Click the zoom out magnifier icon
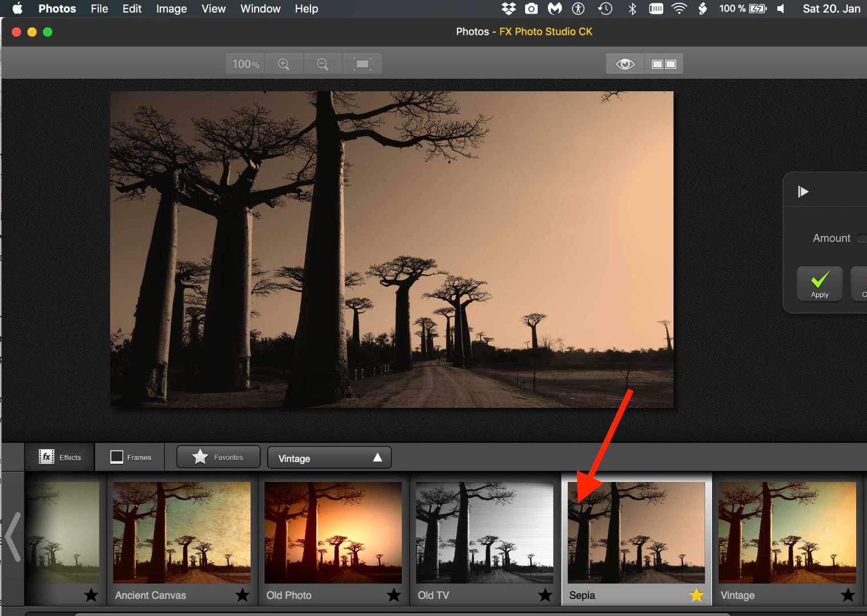This screenshot has width=867, height=616. click(323, 63)
